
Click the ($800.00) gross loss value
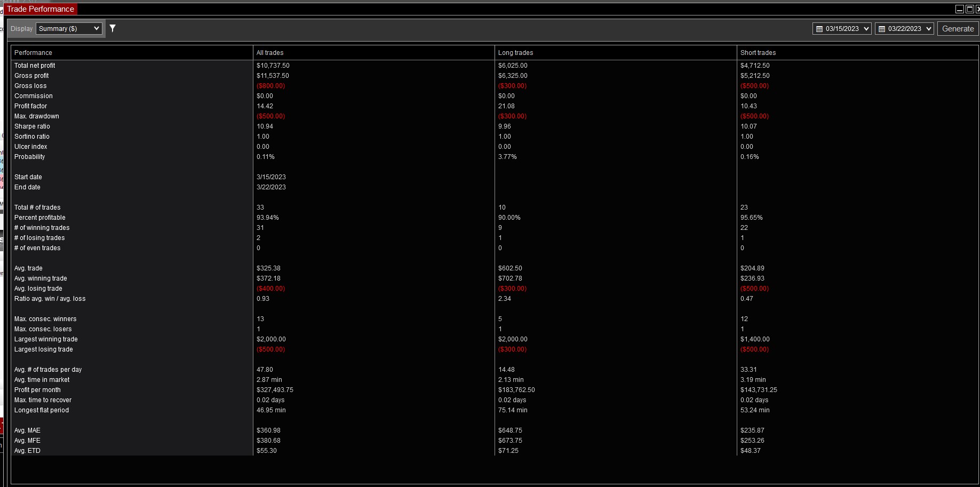(271, 86)
